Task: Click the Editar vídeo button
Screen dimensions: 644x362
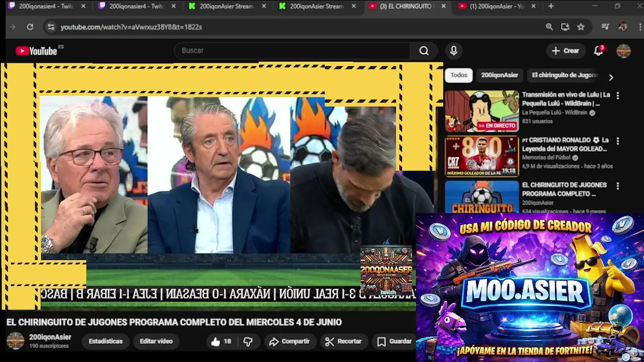Action: [156, 341]
